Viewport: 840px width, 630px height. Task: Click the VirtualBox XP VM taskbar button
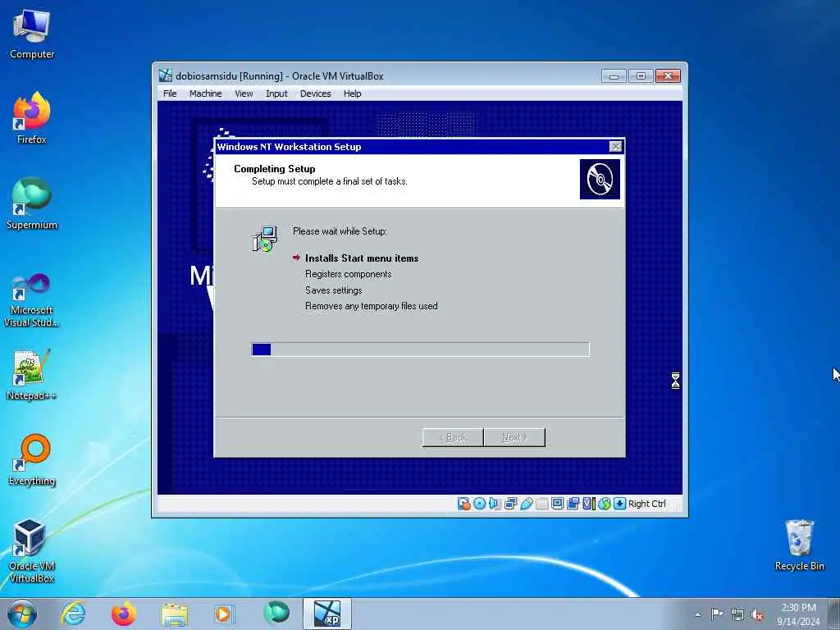click(x=326, y=614)
